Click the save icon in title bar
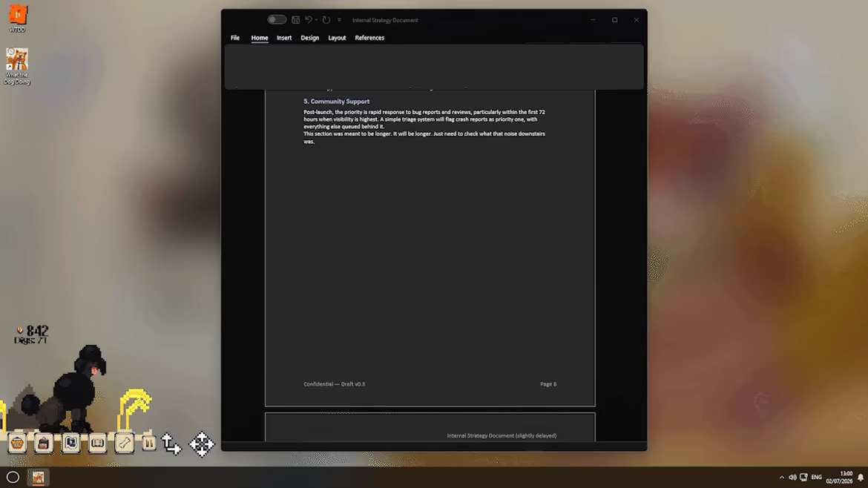The image size is (868, 488). click(295, 20)
